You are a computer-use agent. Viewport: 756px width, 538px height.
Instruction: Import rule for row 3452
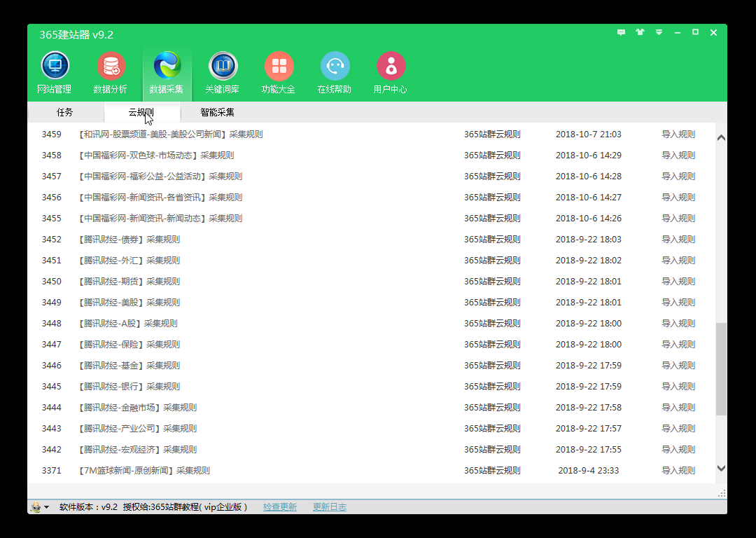click(678, 240)
